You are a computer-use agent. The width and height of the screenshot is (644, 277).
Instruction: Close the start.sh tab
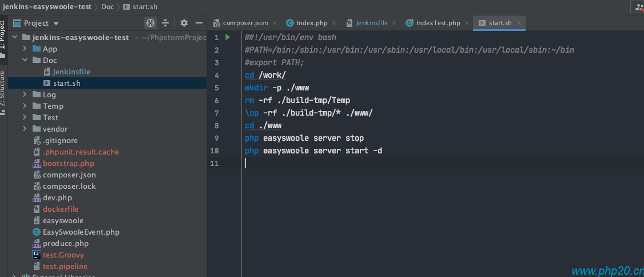(x=519, y=23)
